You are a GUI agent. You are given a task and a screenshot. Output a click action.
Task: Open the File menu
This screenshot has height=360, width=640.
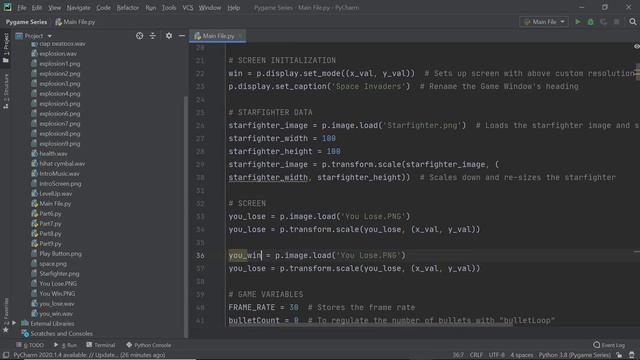pyautogui.click(x=22, y=8)
